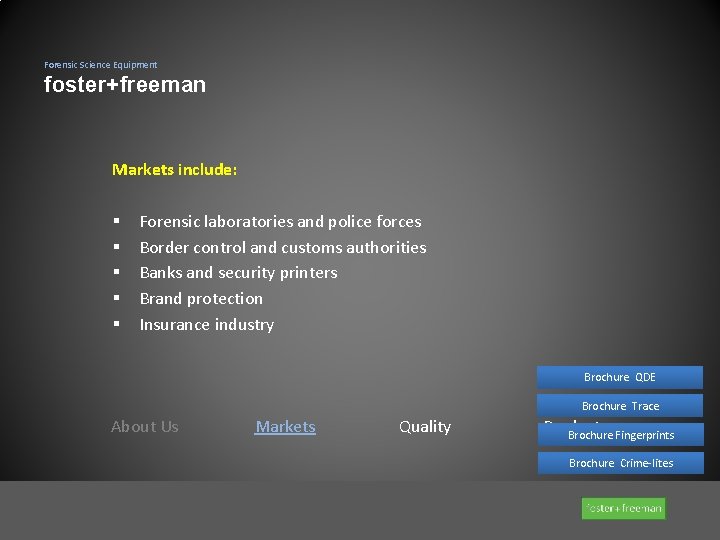Select the underlined Markets link
Image resolution: width=720 pixels, height=540 pixels.
pyautogui.click(x=285, y=427)
